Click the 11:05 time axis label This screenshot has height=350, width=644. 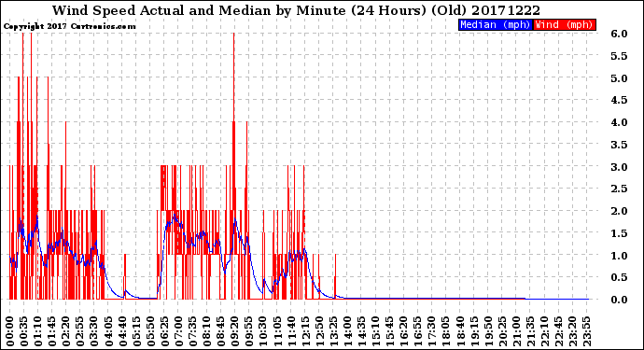click(x=277, y=331)
